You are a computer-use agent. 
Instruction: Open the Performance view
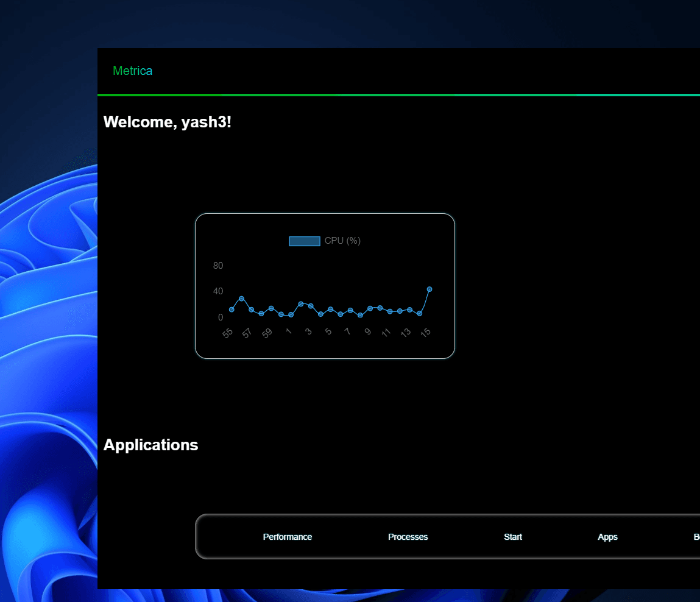point(287,537)
